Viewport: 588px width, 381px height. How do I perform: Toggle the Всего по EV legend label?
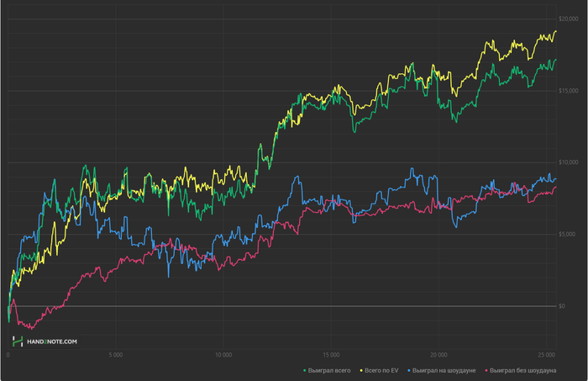[x=382, y=370]
